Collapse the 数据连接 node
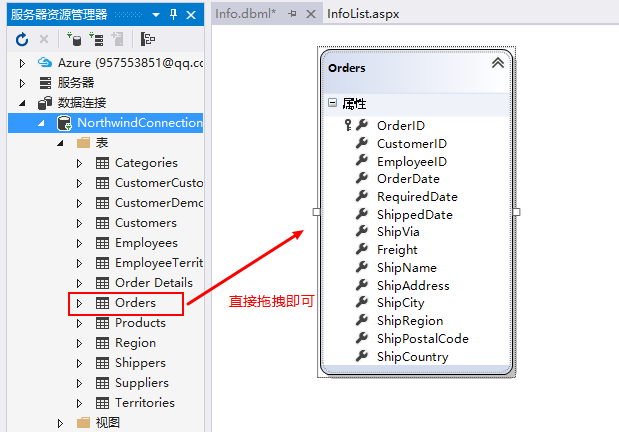Screen dimensions: 619x432 pyautogui.click(x=22, y=103)
